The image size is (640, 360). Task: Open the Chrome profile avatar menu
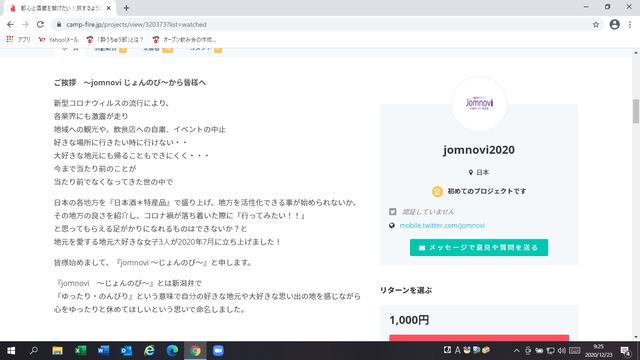click(x=614, y=24)
